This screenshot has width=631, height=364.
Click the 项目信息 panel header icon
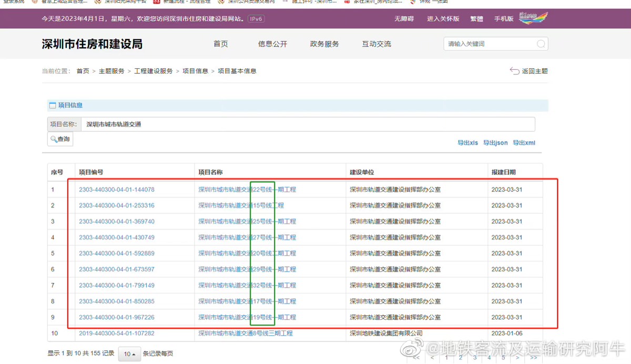coord(52,105)
